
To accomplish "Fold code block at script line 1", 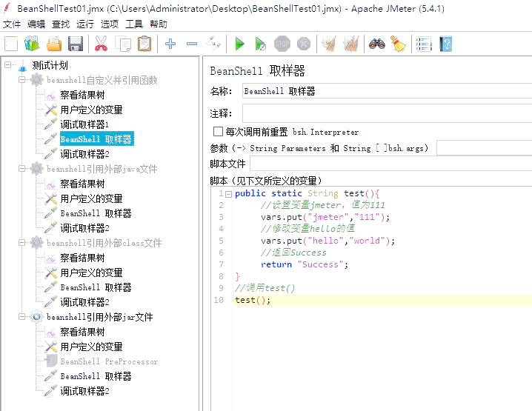I will 228,194.
